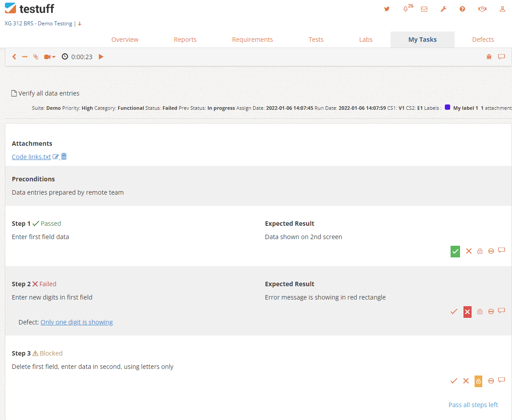This screenshot has height=420, width=512.
Task: Click the handshake icon in header
Action: coord(482,9)
